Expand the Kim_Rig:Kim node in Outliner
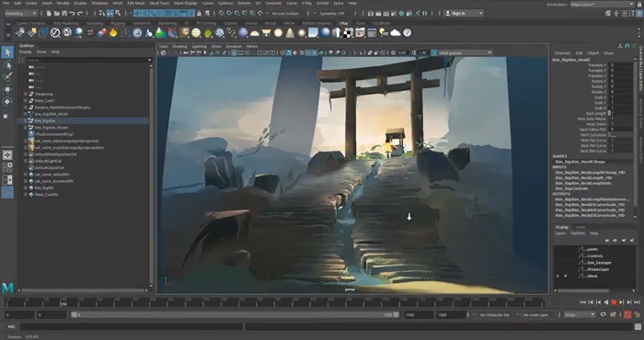The width and height of the screenshot is (644, 340). pos(25,121)
